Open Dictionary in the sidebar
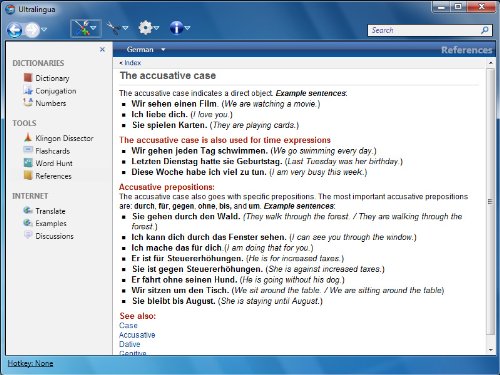 [x=52, y=78]
